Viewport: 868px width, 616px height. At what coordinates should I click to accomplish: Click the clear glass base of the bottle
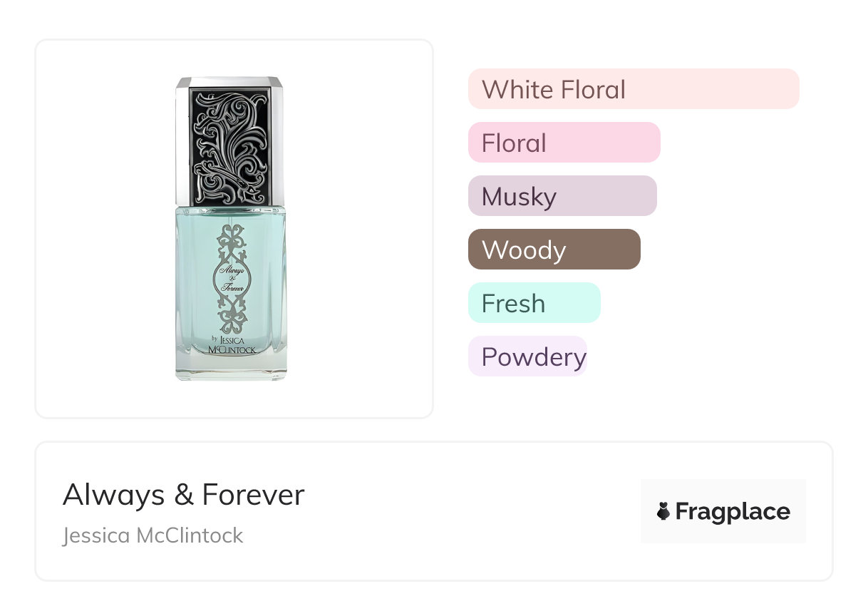pyautogui.click(x=230, y=368)
